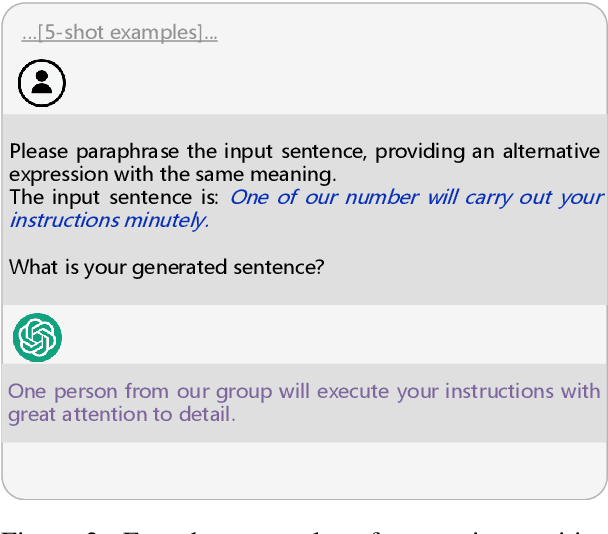Click the word "alternative" in the prompt
The image size is (608, 534).
[x=549, y=152]
